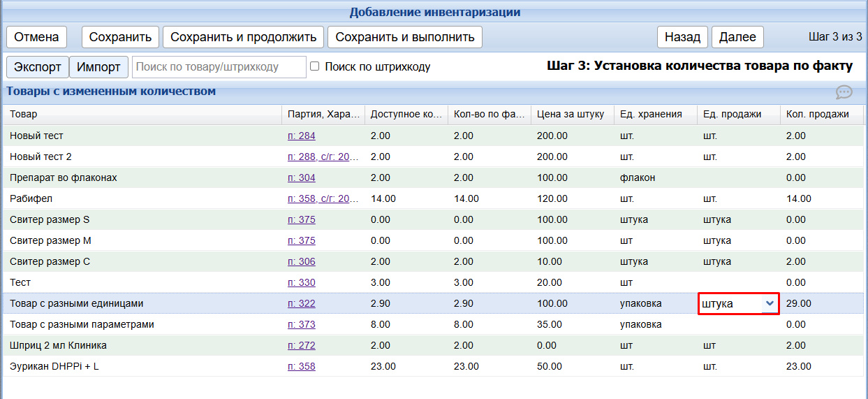Open batch link 'п: 284'

click(301, 136)
